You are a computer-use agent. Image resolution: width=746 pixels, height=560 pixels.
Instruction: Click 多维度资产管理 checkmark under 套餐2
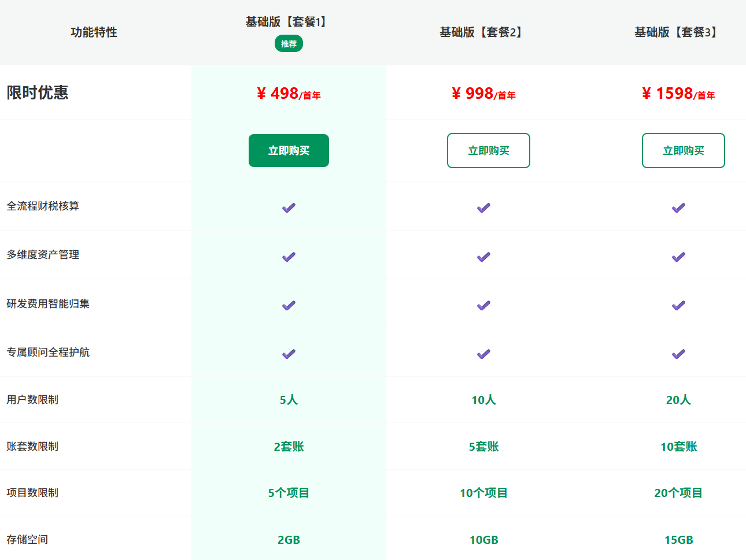click(483, 257)
